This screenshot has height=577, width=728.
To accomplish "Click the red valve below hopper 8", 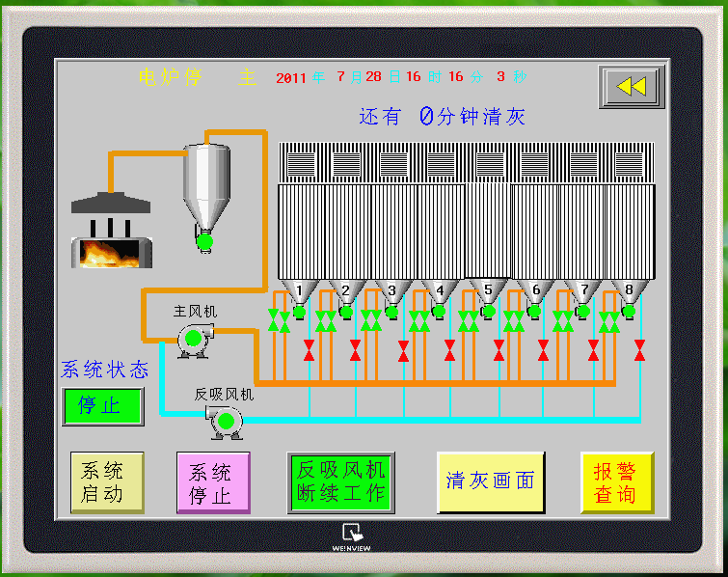I will tap(640, 350).
